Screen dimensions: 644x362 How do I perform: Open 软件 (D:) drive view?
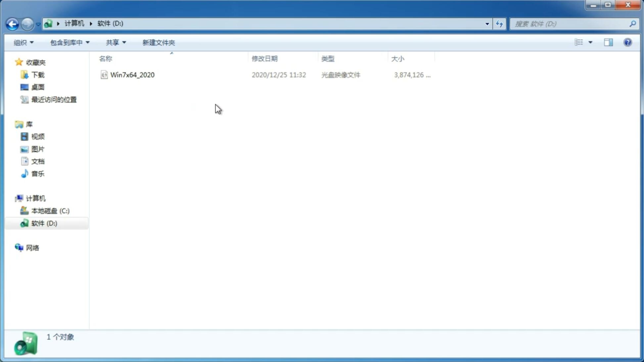(44, 223)
